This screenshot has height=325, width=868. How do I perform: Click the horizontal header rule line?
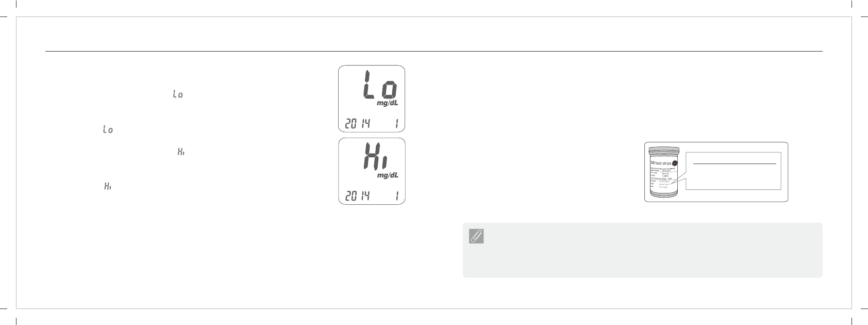coord(434,51)
